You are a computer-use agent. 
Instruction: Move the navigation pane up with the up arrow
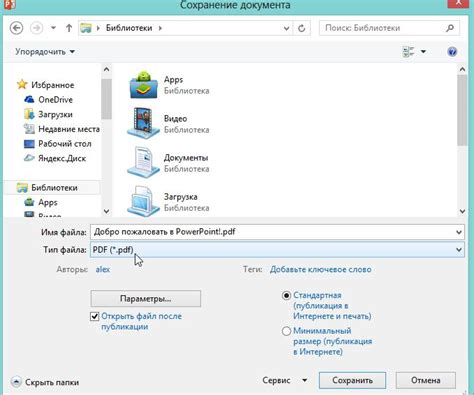point(106,69)
